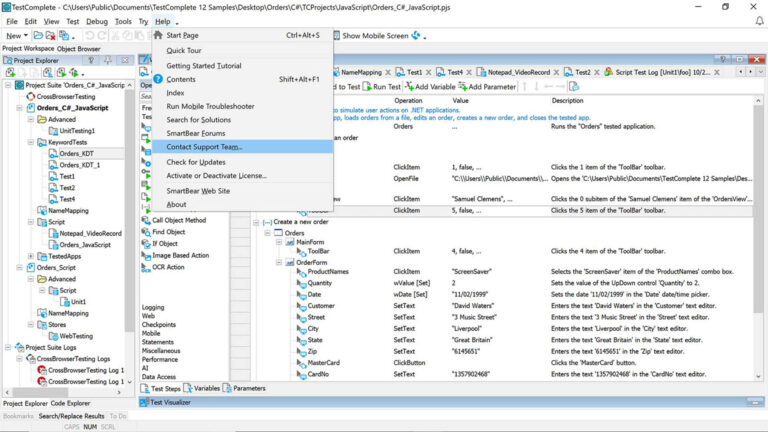The width and height of the screenshot is (768, 432).
Task: Click the Test Visualizer panel icon
Action: (x=144, y=402)
